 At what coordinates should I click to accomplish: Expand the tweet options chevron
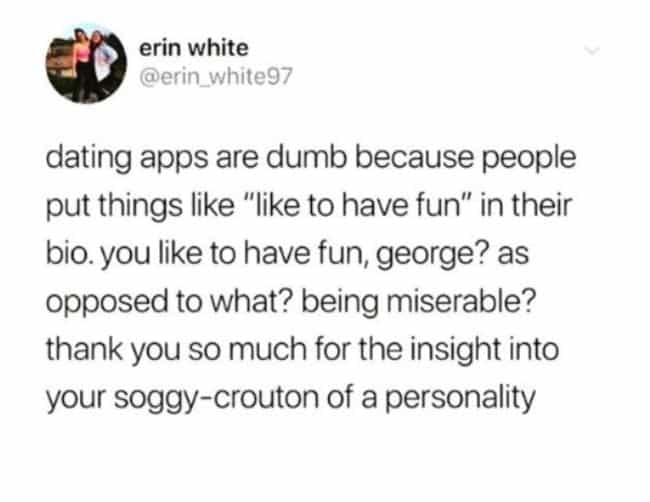coord(592,51)
